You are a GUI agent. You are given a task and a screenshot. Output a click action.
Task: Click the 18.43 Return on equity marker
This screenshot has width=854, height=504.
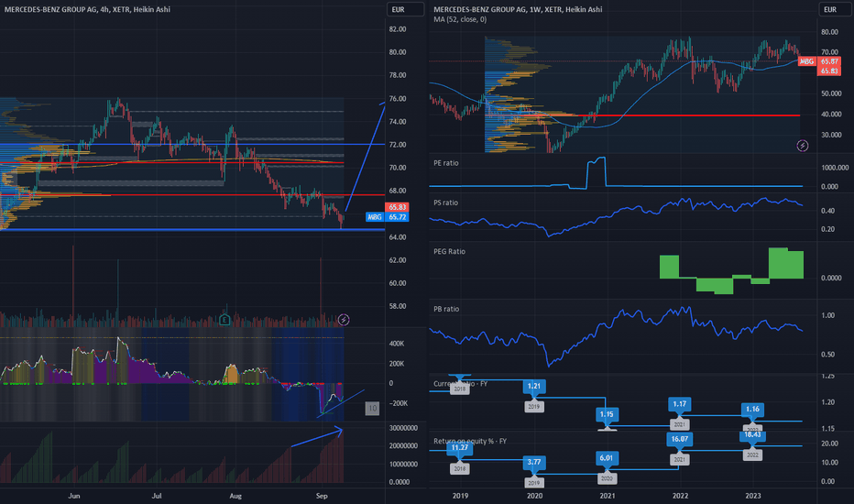click(752, 435)
